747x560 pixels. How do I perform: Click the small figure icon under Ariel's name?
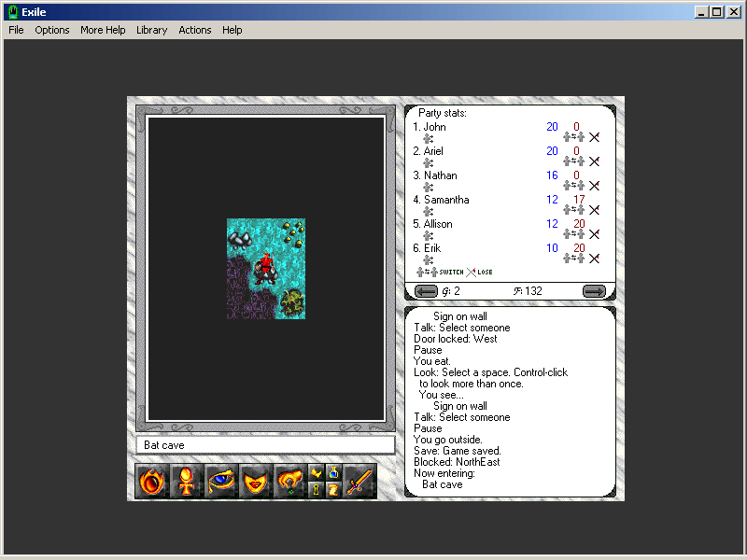pos(429,163)
